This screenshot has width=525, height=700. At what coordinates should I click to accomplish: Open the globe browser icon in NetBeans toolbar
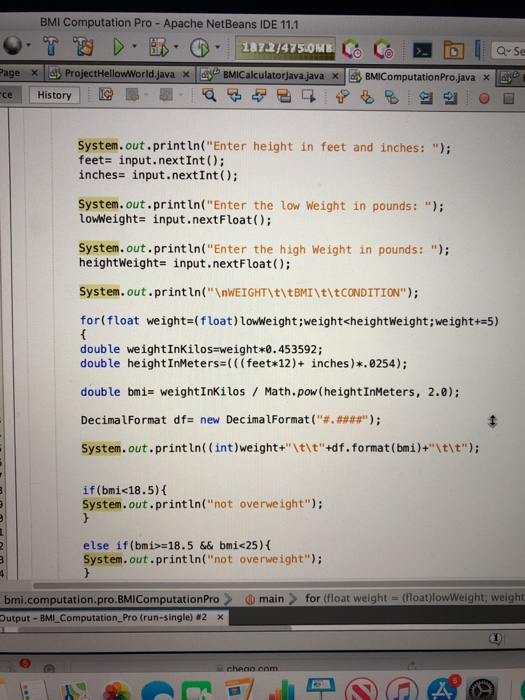[x=12, y=46]
